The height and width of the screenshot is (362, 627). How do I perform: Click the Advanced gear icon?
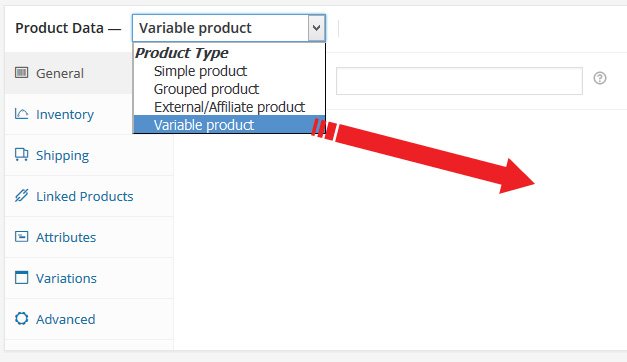(x=21, y=318)
